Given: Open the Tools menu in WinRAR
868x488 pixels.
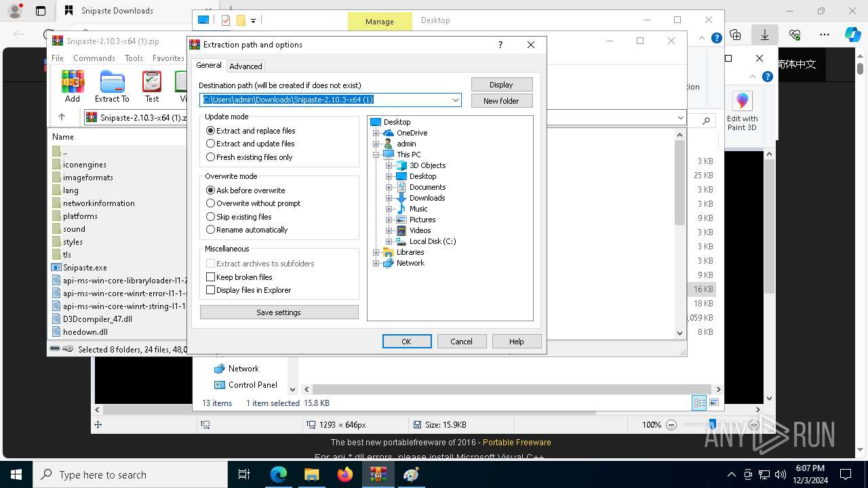Looking at the screenshot, I should tap(134, 58).
